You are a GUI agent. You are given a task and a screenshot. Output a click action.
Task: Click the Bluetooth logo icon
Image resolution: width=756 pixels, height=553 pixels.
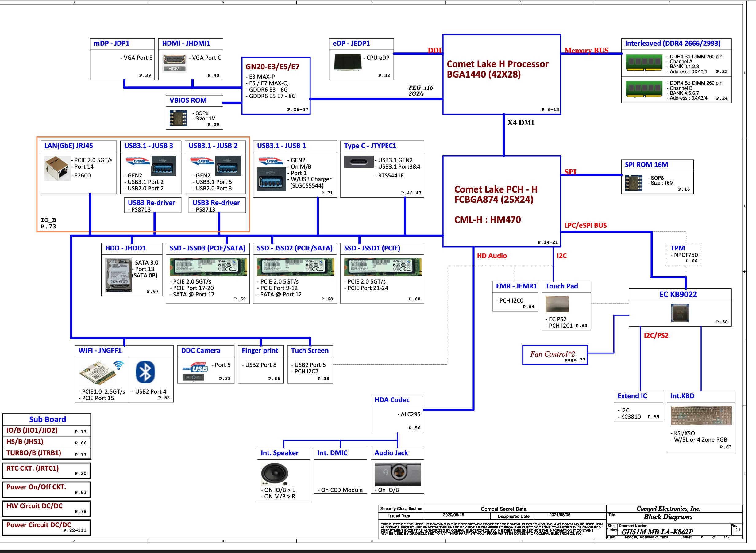(x=145, y=372)
